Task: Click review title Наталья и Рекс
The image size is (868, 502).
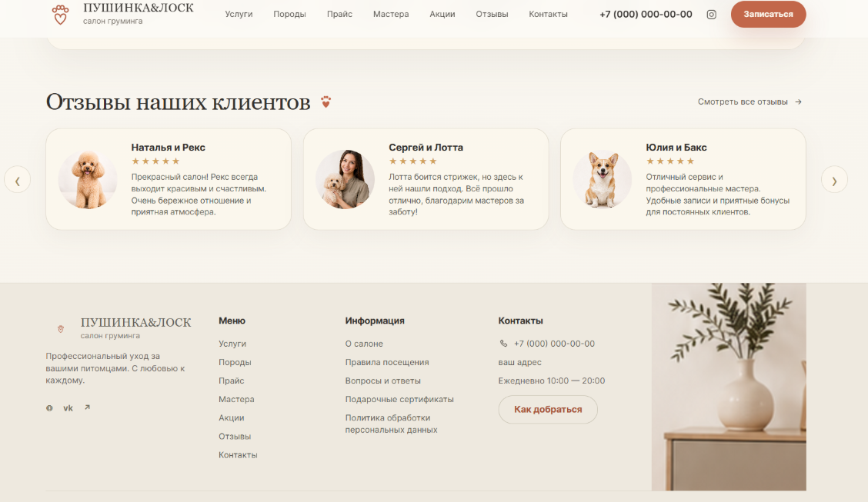Action: 169,148
